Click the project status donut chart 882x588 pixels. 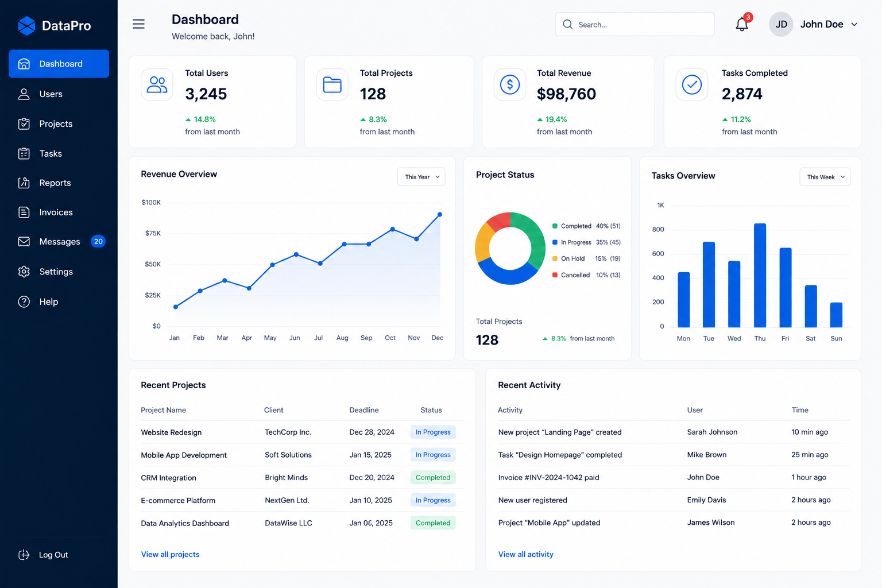tap(510, 248)
